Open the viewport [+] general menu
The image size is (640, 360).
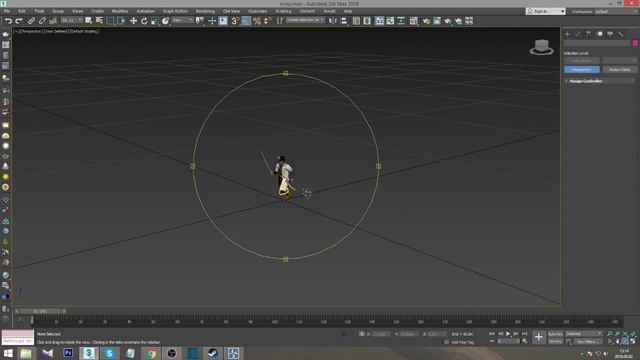tap(16, 31)
